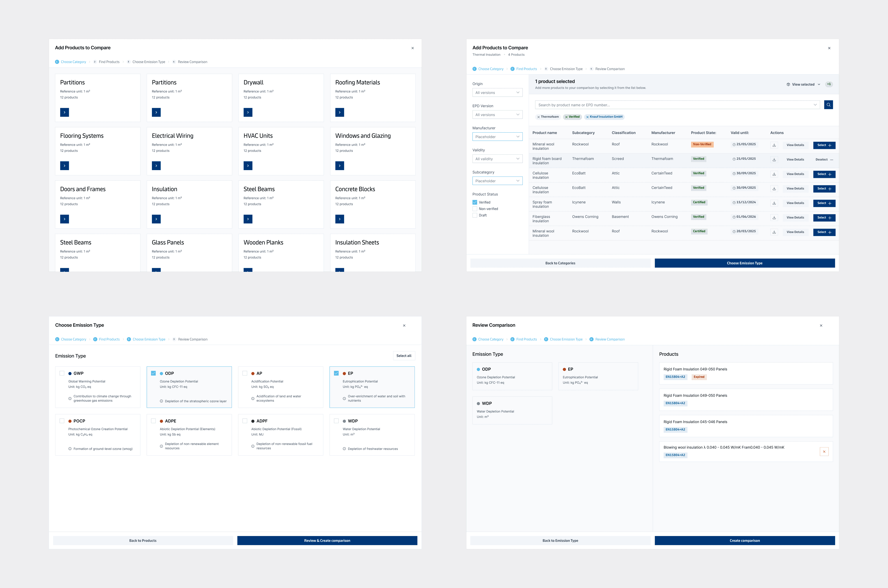Click the Select all emission types button
This screenshot has height=588, width=888.
tap(404, 356)
